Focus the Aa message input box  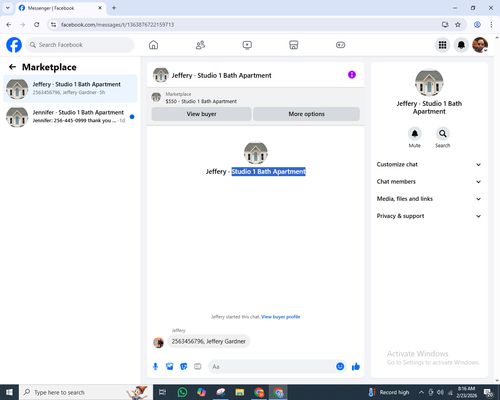(273, 367)
